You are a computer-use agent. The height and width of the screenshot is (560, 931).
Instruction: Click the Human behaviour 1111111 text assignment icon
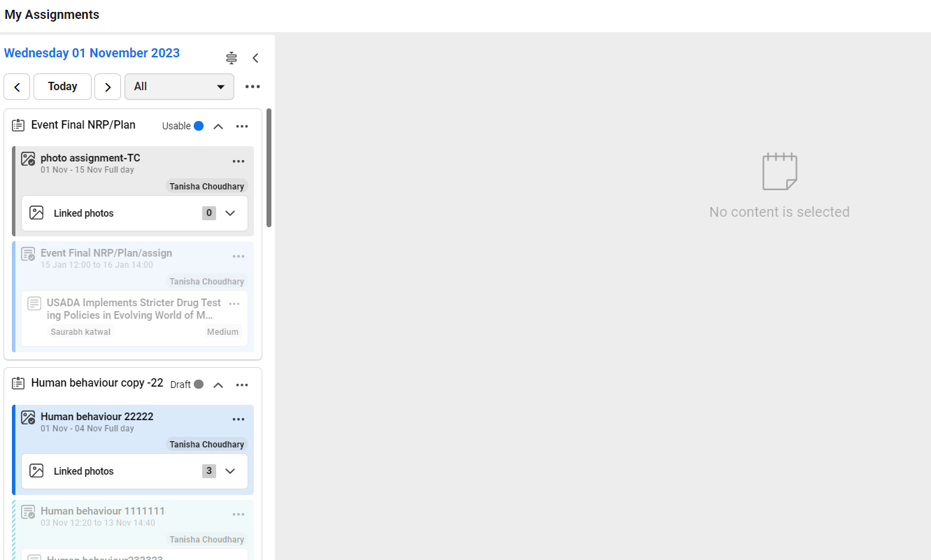pyautogui.click(x=28, y=512)
